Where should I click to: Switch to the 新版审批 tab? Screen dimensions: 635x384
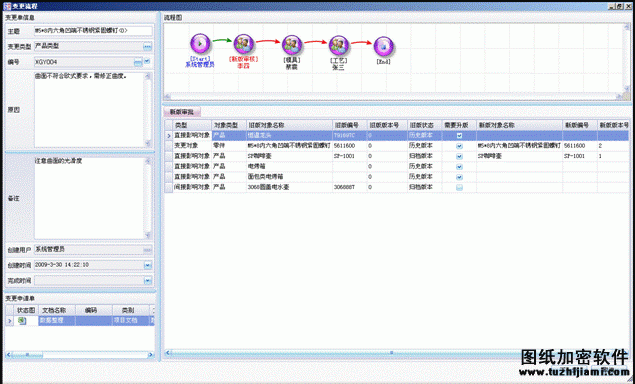pos(181,112)
